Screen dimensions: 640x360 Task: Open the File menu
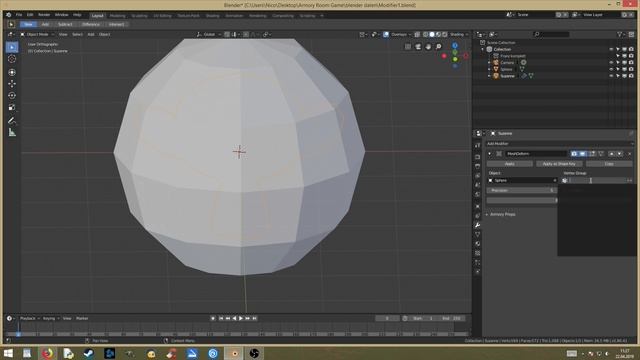(19, 15)
